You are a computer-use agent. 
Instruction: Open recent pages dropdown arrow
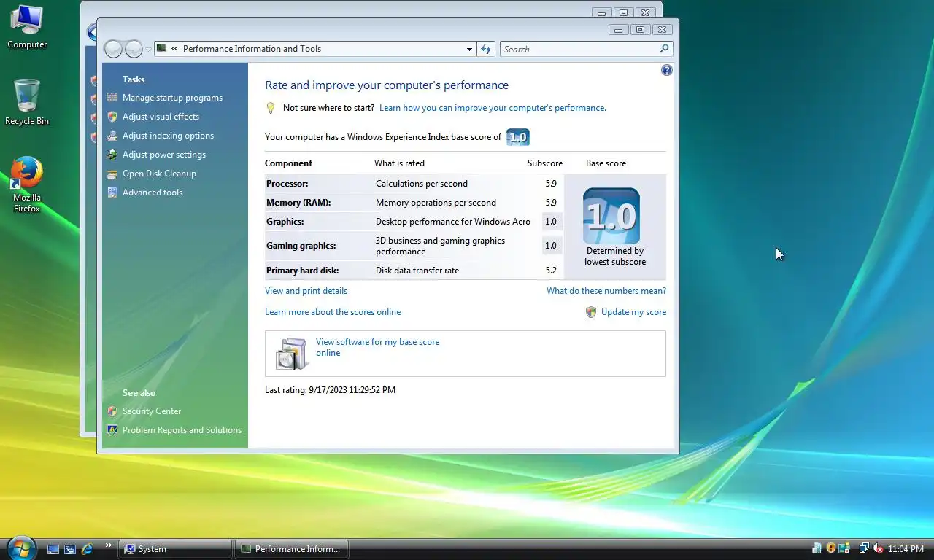tap(148, 50)
